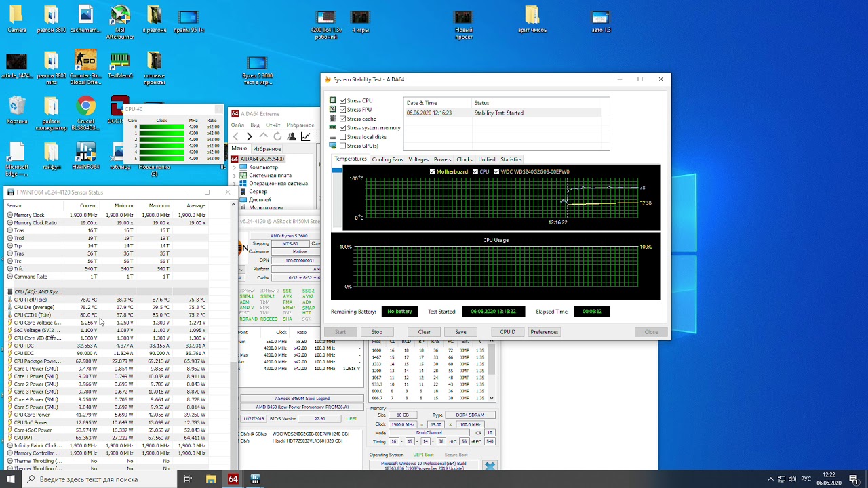This screenshot has width=868, height=488.
Task: Click the AIDA64 taskbar icon
Action: [233, 479]
